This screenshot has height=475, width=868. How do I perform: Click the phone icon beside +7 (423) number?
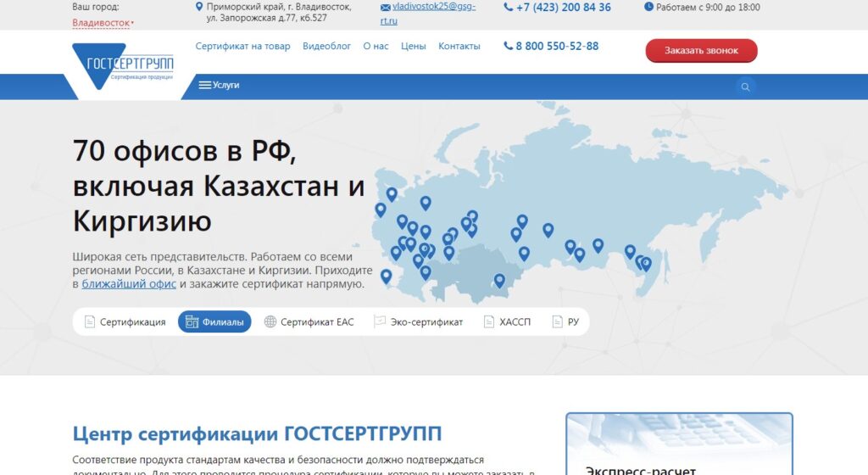509,7
